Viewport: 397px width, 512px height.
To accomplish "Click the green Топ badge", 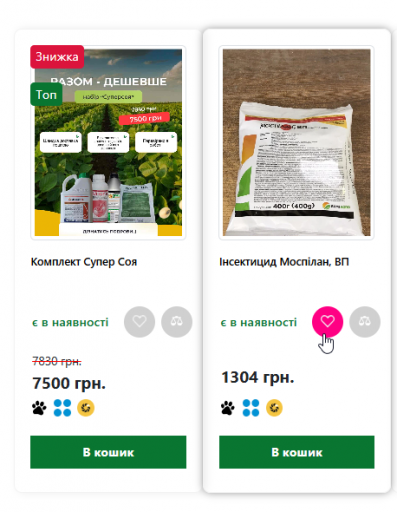I will coord(46,95).
